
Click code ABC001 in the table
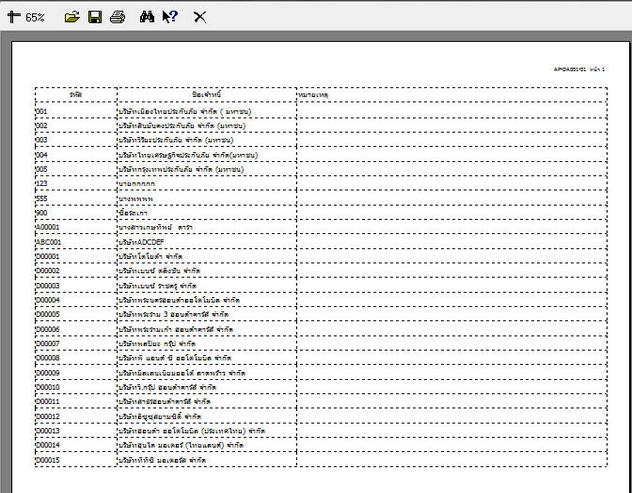48,242
